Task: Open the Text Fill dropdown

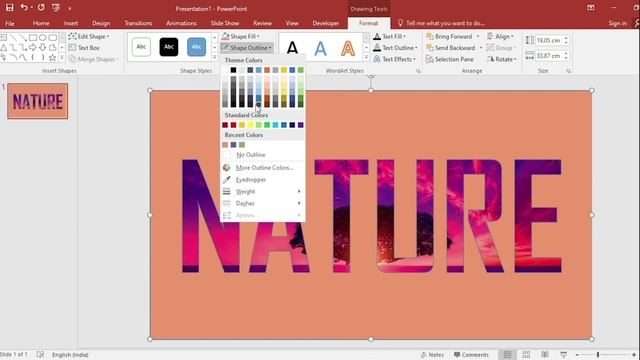Action: coord(390,36)
